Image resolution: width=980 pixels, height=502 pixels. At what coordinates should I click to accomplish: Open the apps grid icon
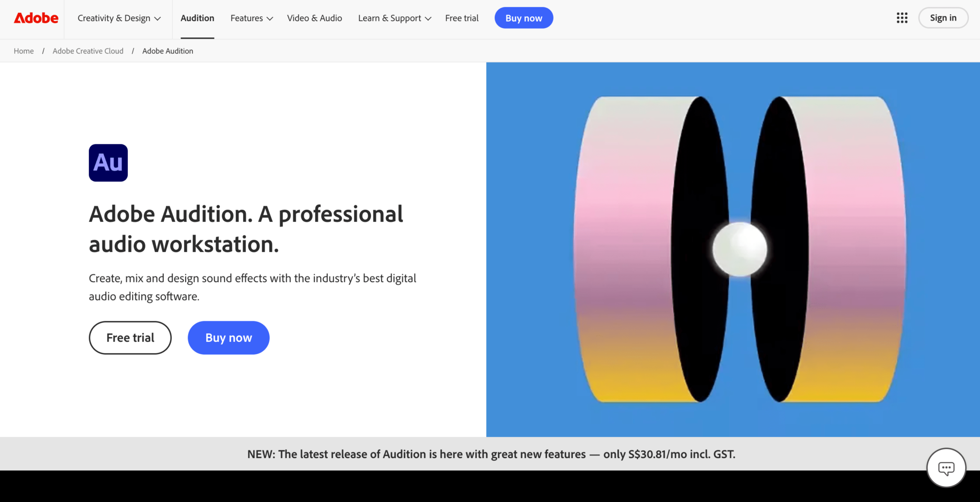pyautogui.click(x=902, y=18)
